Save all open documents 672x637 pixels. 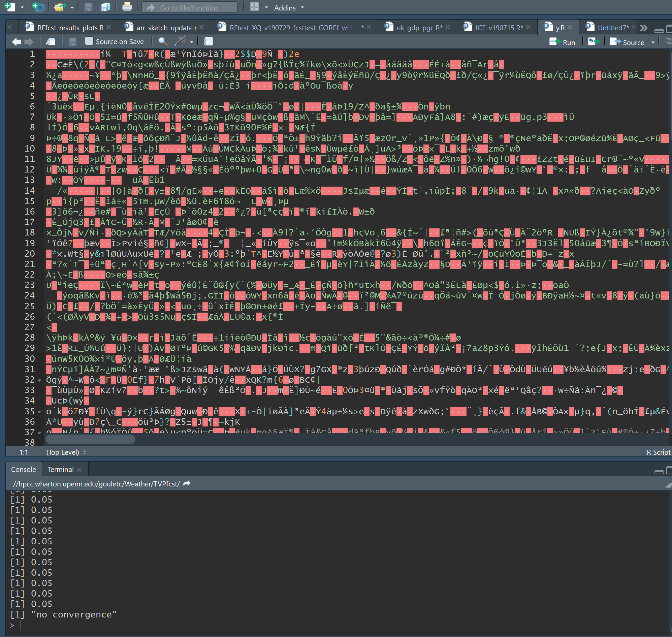coord(105,7)
